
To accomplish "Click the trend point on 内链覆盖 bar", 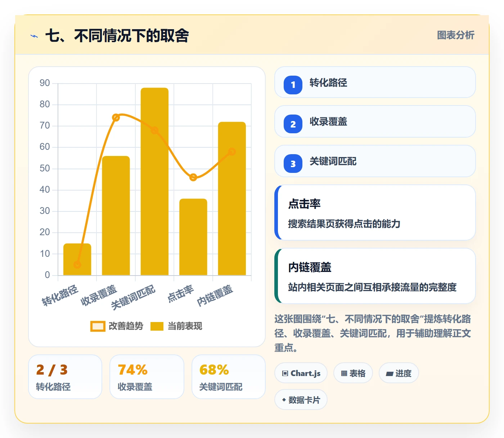I will pos(232,152).
